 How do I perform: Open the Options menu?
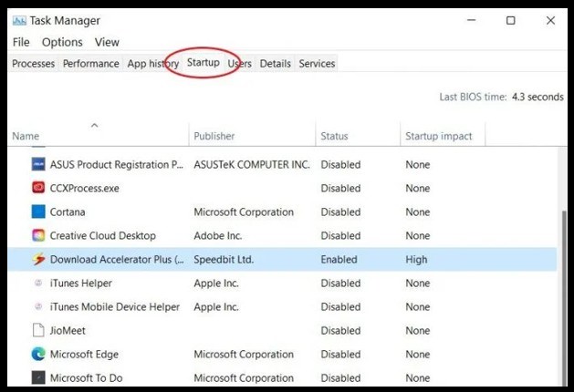[62, 42]
